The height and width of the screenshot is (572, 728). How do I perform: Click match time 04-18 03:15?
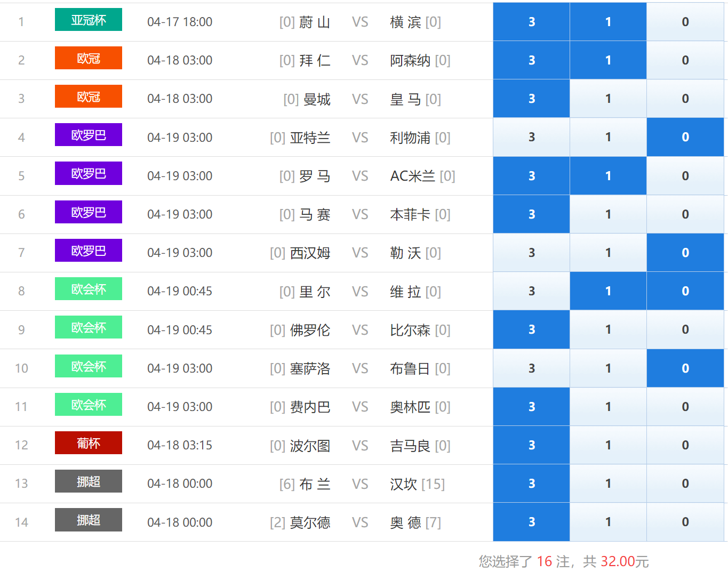(180, 445)
